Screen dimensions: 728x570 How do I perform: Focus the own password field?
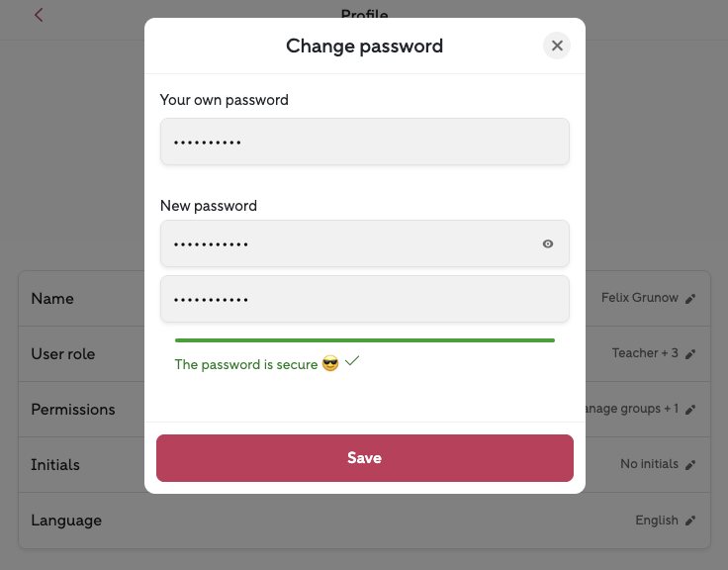pyautogui.click(x=364, y=142)
